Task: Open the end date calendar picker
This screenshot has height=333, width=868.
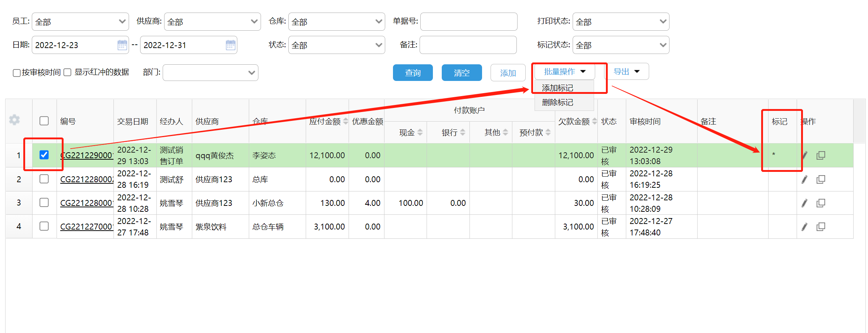Action: 230,45
